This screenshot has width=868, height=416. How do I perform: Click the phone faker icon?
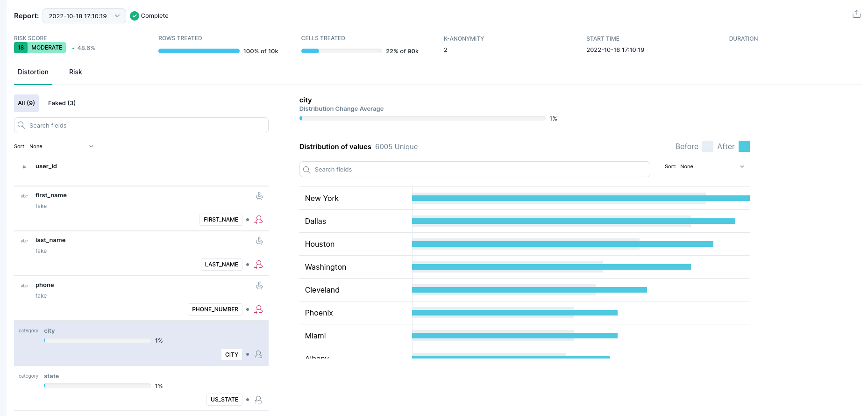(259, 286)
